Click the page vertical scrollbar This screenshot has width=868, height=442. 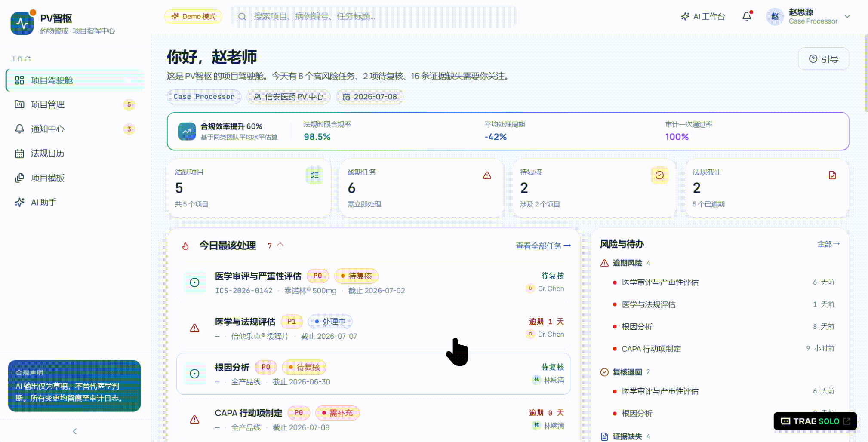point(865,73)
